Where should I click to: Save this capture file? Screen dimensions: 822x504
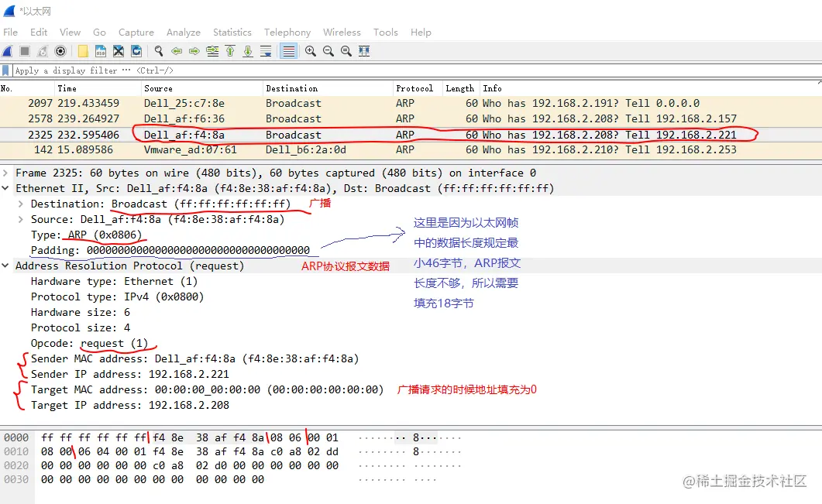tap(101, 51)
